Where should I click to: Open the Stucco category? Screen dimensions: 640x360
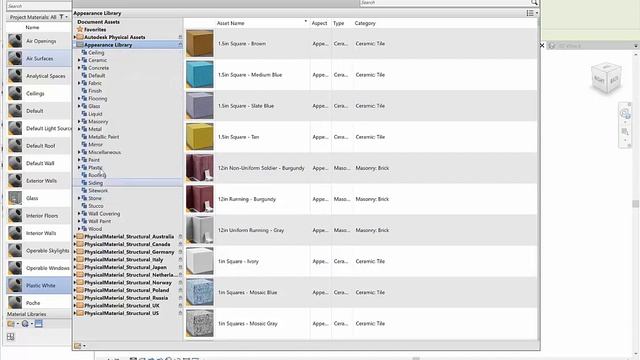coord(96,206)
